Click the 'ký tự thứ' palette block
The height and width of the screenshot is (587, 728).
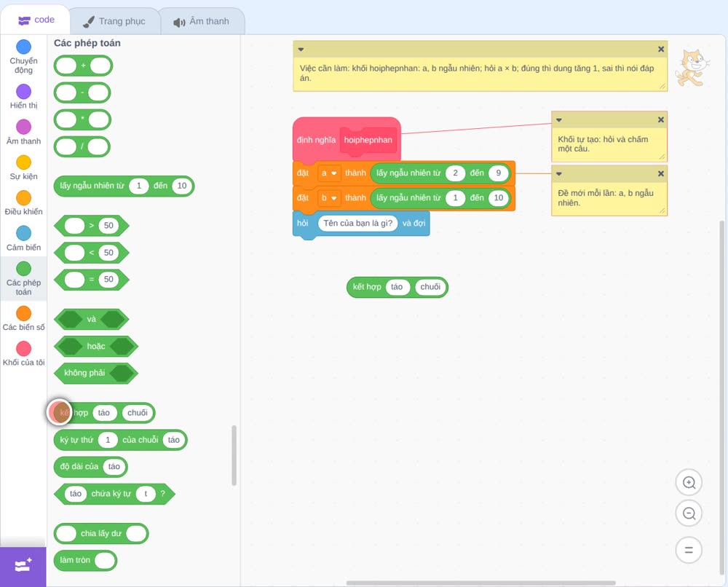coord(121,440)
